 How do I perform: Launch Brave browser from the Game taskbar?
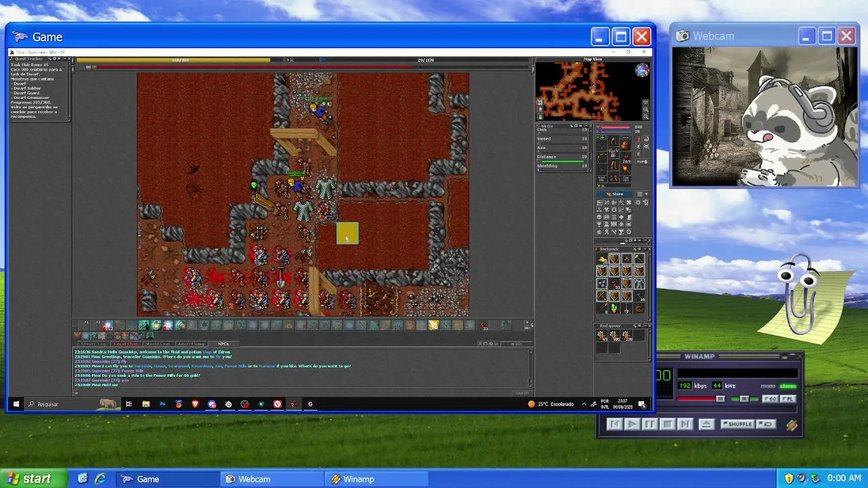point(195,405)
